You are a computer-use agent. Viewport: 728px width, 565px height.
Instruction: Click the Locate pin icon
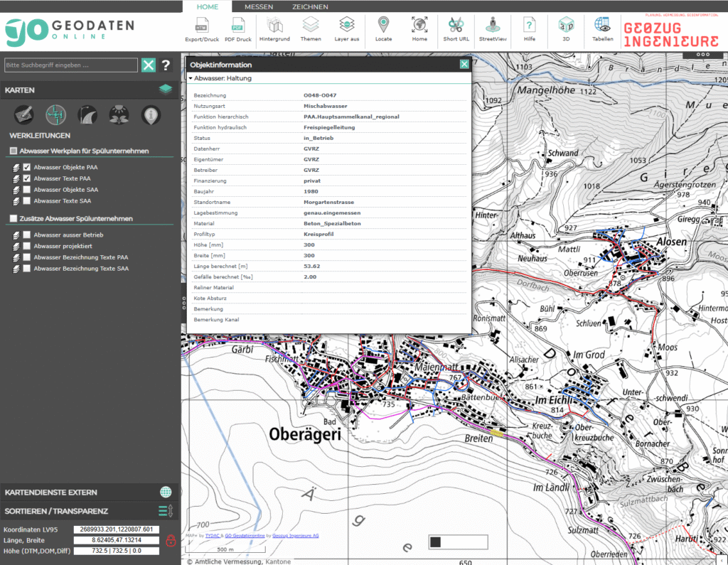click(x=383, y=29)
